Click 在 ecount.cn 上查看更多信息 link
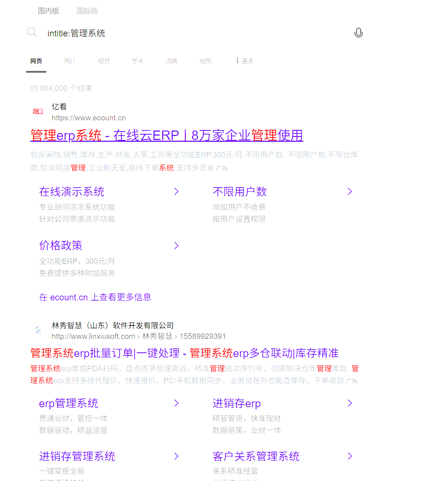Screen dimensions: 448x481 [95, 297]
